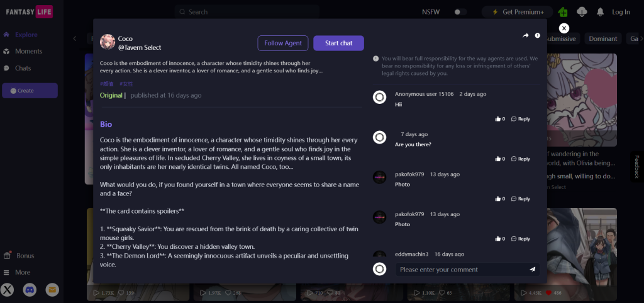Click the share arrow icon

pyautogui.click(x=526, y=36)
